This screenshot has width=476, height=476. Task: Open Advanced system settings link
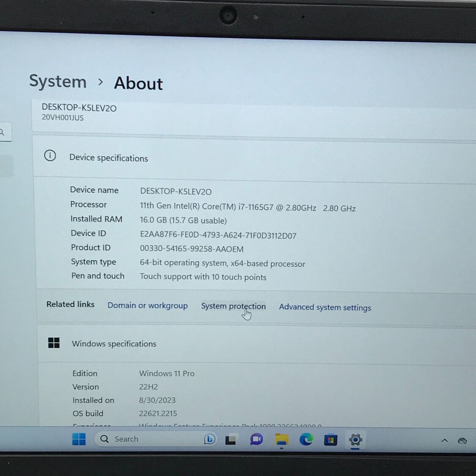[325, 307]
